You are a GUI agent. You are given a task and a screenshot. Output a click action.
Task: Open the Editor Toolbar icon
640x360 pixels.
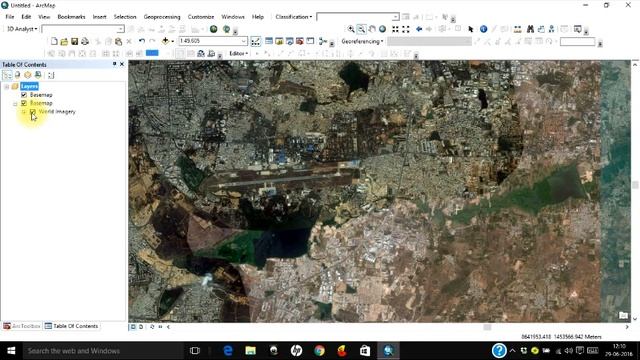tap(256, 41)
